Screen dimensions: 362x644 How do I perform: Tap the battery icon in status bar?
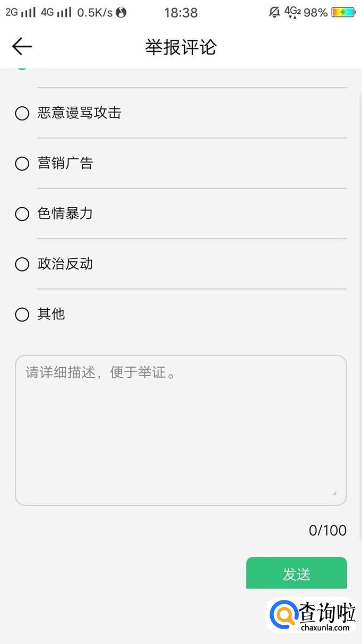pyautogui.click(x=343, y=12)
